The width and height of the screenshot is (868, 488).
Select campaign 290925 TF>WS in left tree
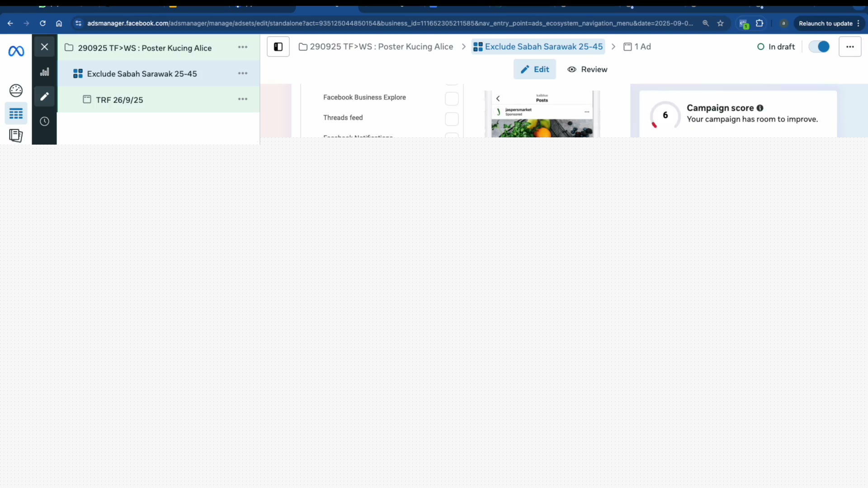point(144,48)
